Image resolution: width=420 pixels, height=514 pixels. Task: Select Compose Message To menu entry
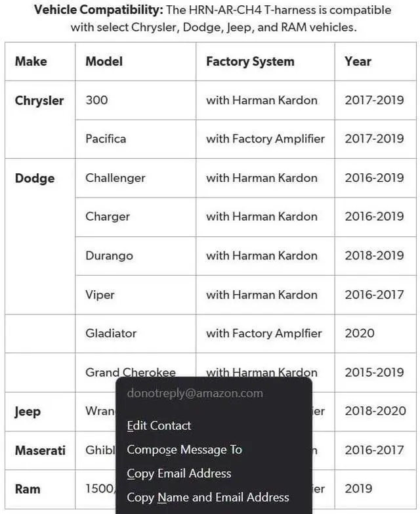coord(184,450)
